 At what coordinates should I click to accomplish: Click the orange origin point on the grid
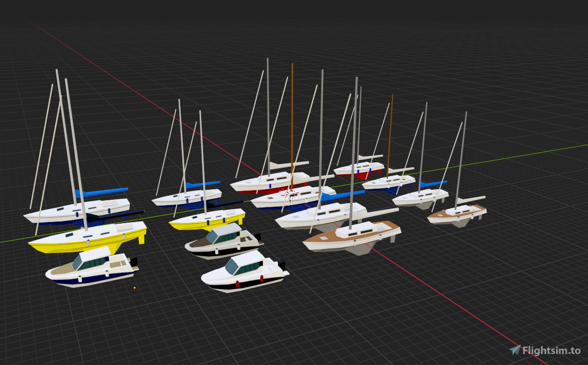134,288
